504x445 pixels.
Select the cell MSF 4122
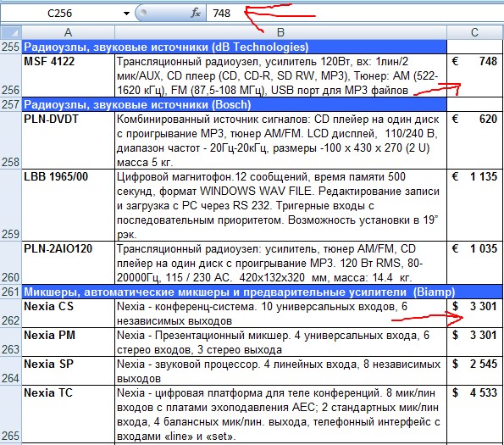point(68,75)
